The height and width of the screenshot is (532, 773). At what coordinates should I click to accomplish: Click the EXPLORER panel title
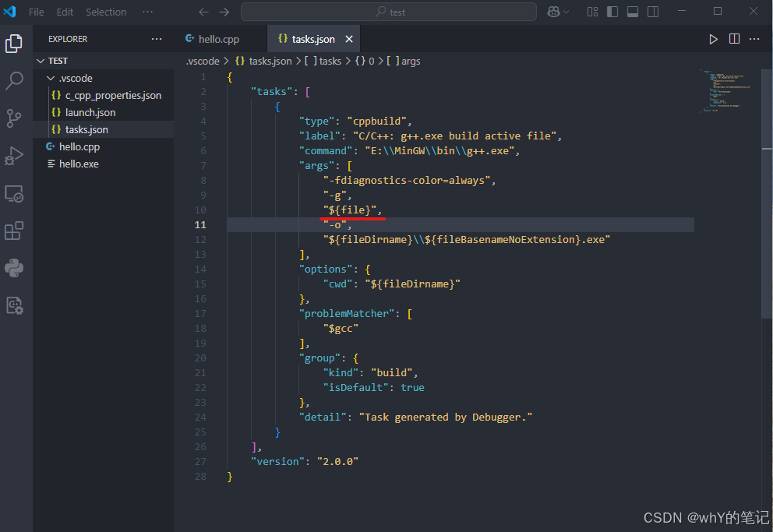pos(68,39)
